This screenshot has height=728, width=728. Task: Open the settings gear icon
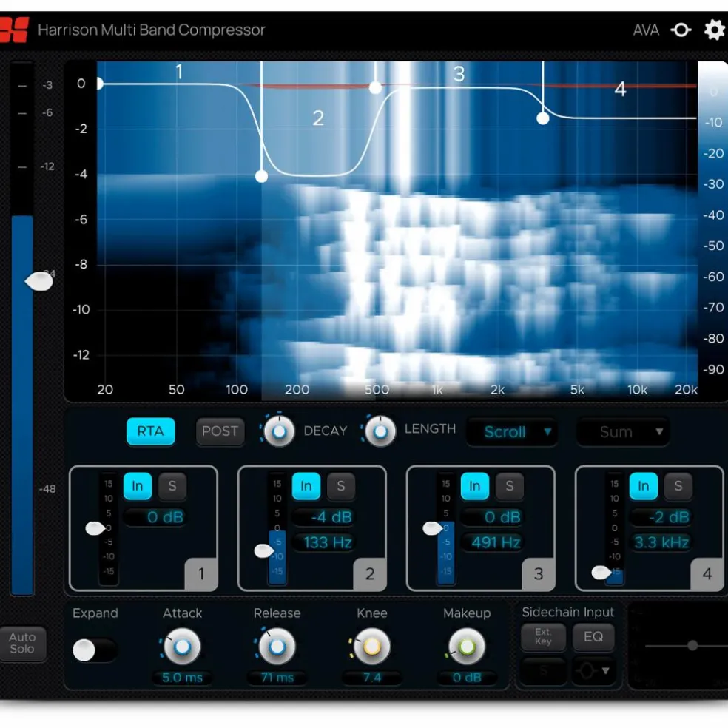pos(714,30)
